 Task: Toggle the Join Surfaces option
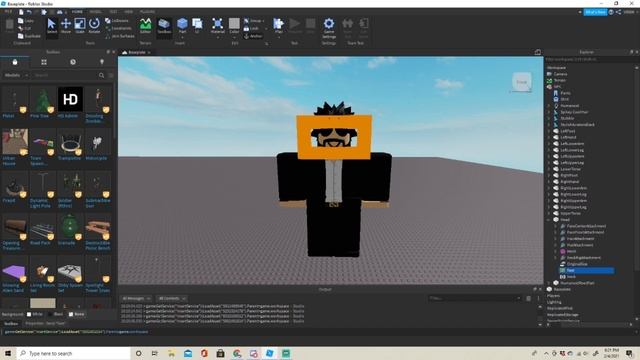click(x=120, y=36)
